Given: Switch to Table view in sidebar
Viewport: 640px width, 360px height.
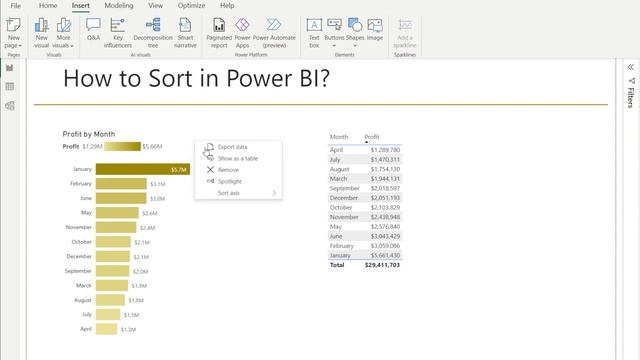Looking at the screenshot, I should pyautogui.click(x=10, y=87).
